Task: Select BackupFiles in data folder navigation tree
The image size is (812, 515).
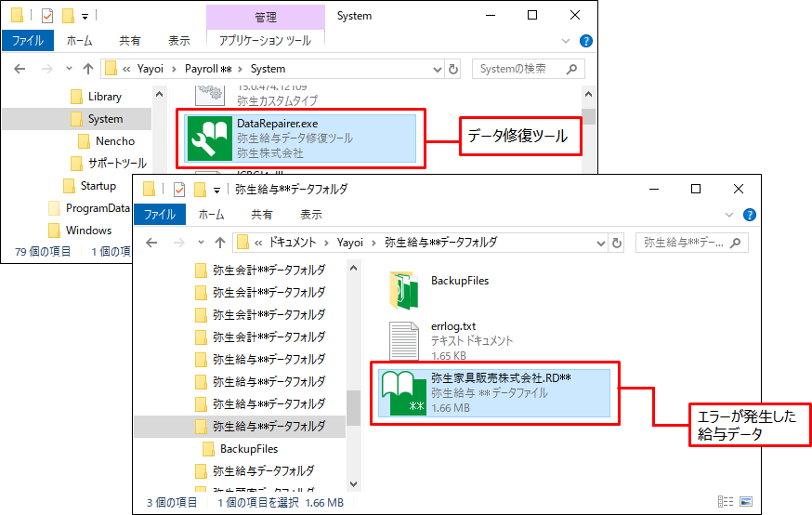Action: click(241, 449)
